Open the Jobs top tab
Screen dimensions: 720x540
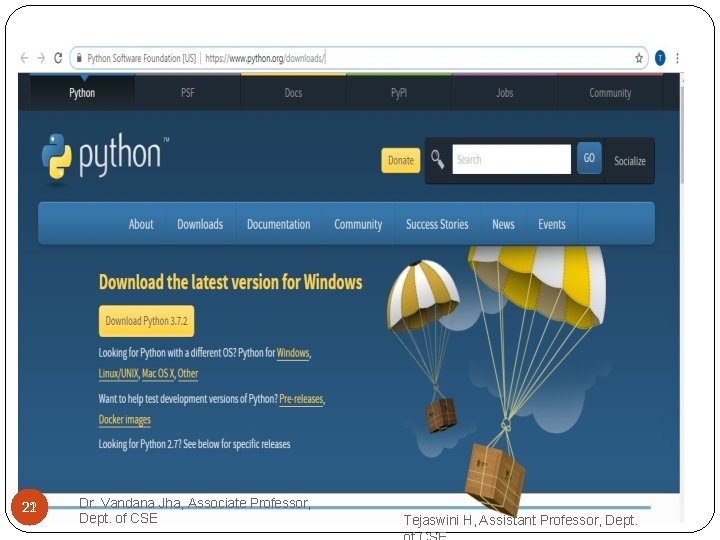[505, 93]
